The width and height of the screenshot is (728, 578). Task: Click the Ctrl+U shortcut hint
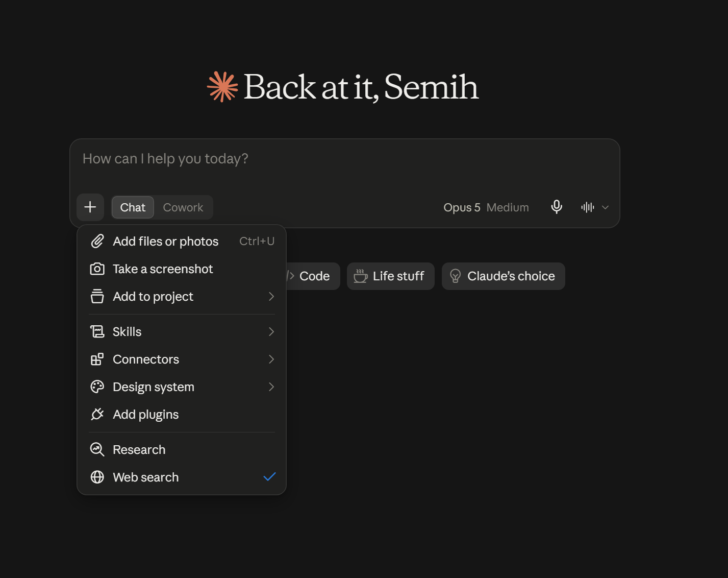(257, 241)
